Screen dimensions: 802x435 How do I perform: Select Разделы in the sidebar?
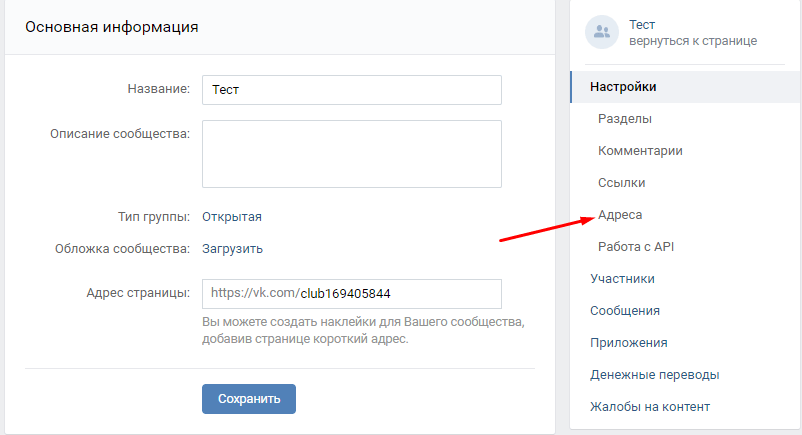click(625, 119)
